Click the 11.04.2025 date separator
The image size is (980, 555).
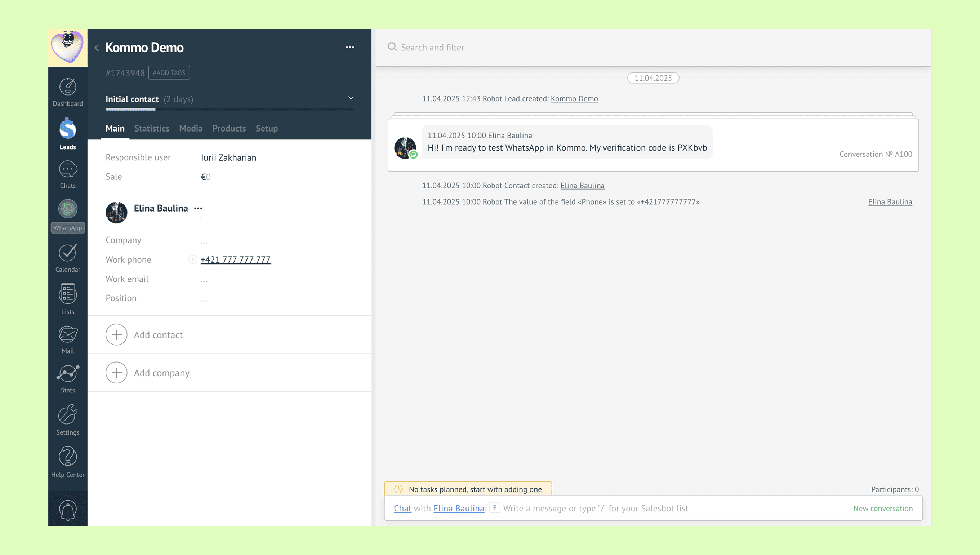pos(653,78)
